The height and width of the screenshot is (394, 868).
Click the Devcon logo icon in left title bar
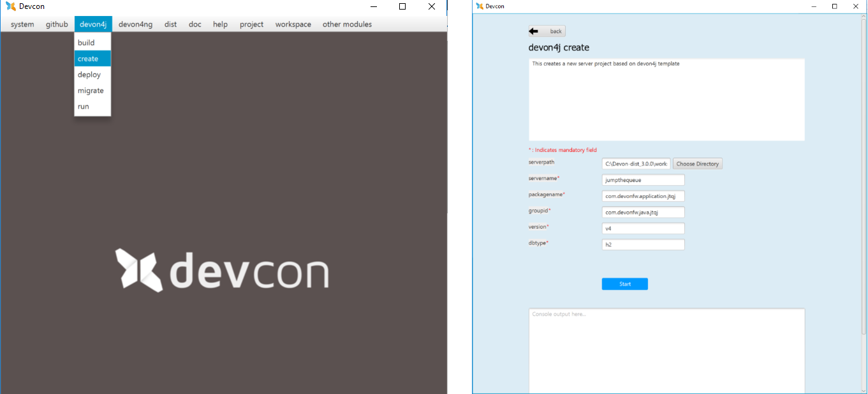point(10,6)
